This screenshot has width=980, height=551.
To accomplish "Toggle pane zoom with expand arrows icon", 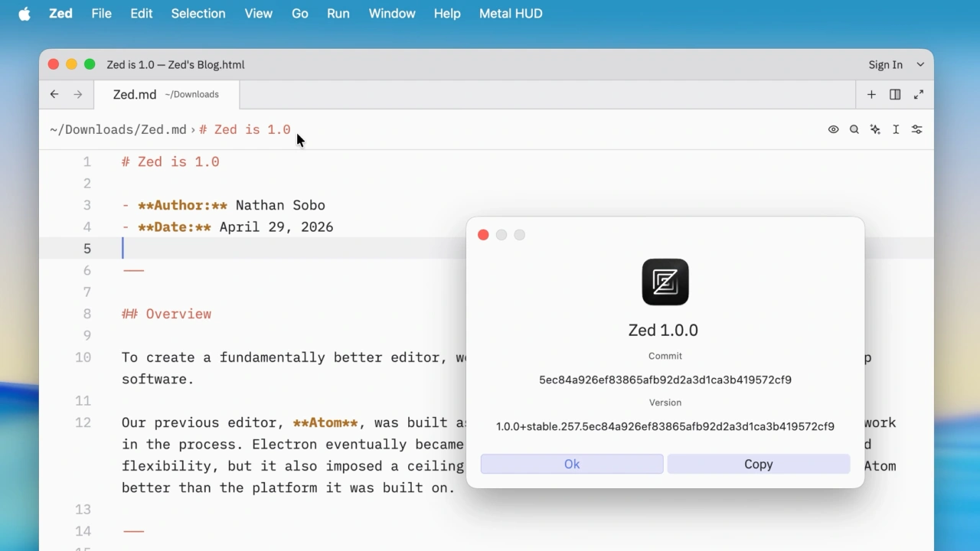I will click(x=919, y=94).
